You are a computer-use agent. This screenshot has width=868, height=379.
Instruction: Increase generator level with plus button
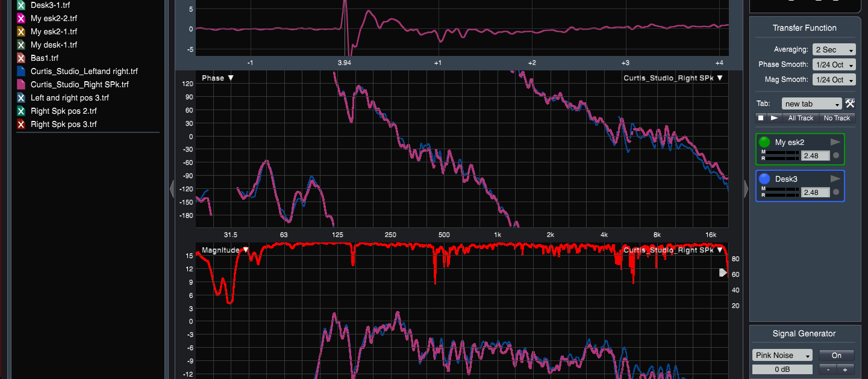click(x=845, y=369)
